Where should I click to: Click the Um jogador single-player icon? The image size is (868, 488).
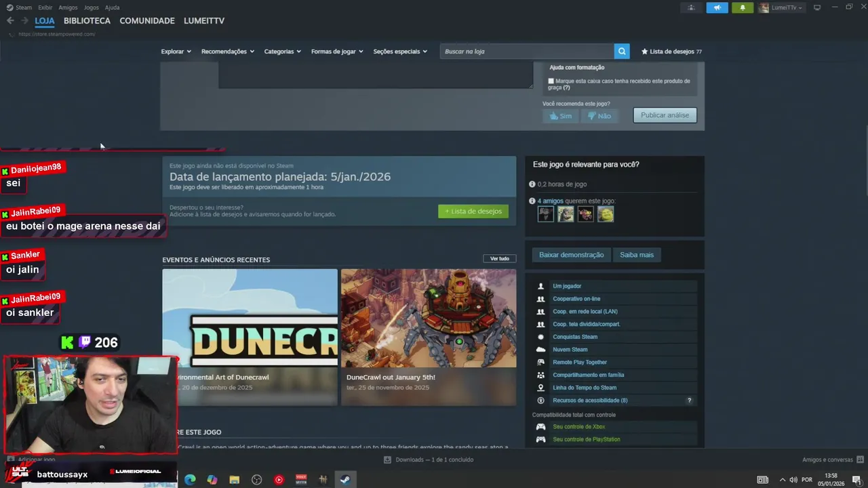pyautogui.click(x=540, y=286)
